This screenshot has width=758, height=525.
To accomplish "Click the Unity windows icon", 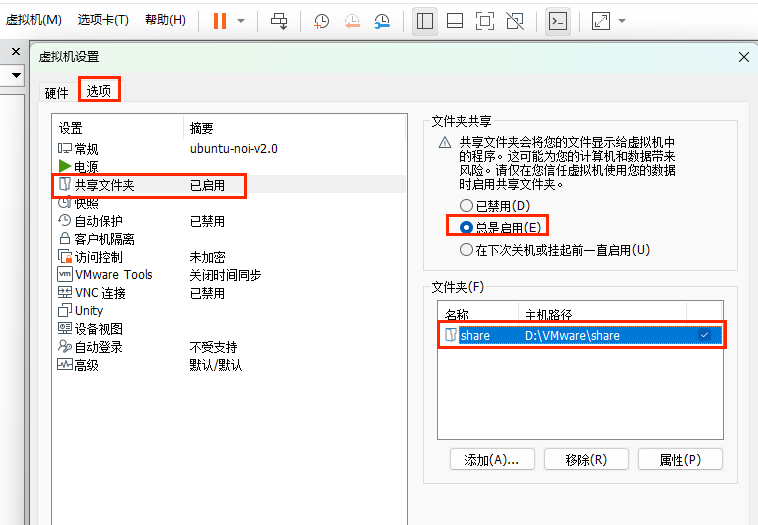I will click(65, 310).
